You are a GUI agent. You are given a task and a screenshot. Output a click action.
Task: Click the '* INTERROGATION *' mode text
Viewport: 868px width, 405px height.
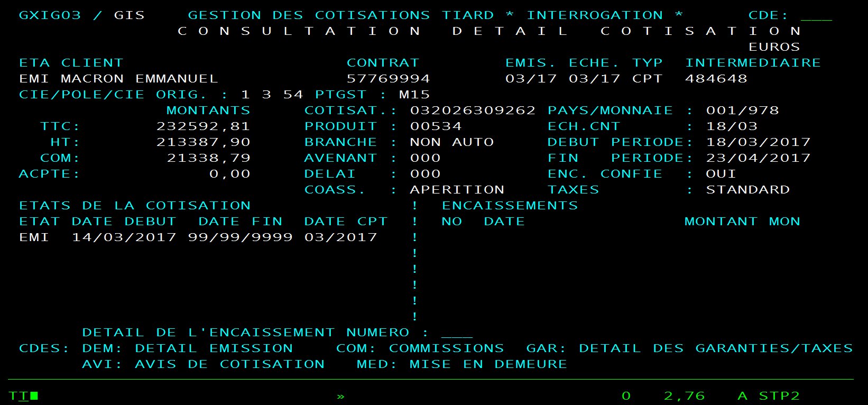point(594,15)
